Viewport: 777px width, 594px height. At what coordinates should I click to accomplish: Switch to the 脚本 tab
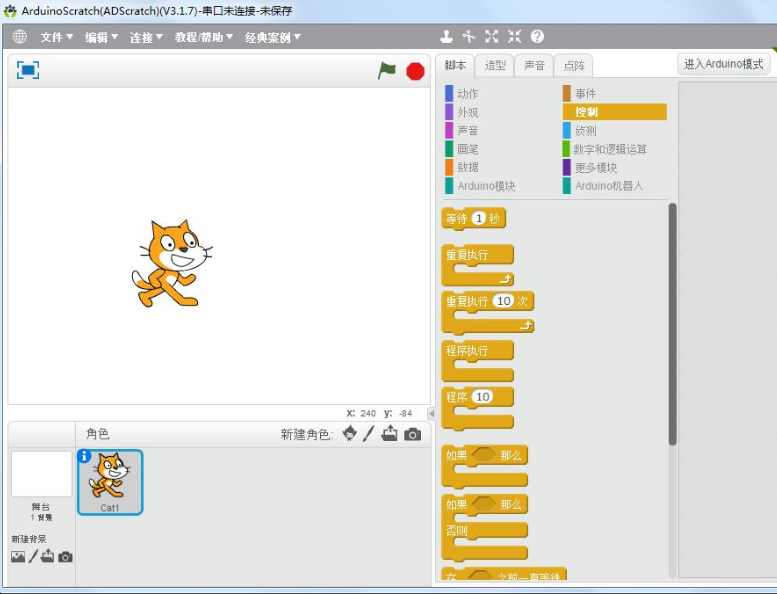point(455,65)
